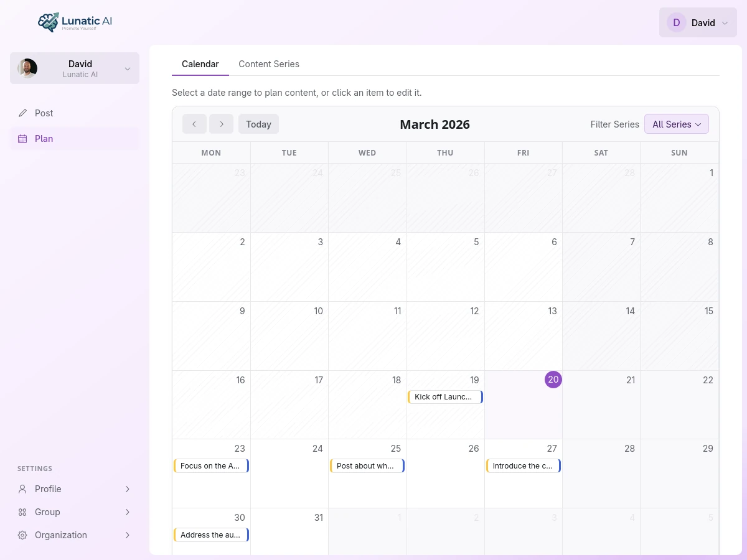The image size is (747, 560).
Task: Select March 26 calendar cell
Action: click(x=445, y=474)
